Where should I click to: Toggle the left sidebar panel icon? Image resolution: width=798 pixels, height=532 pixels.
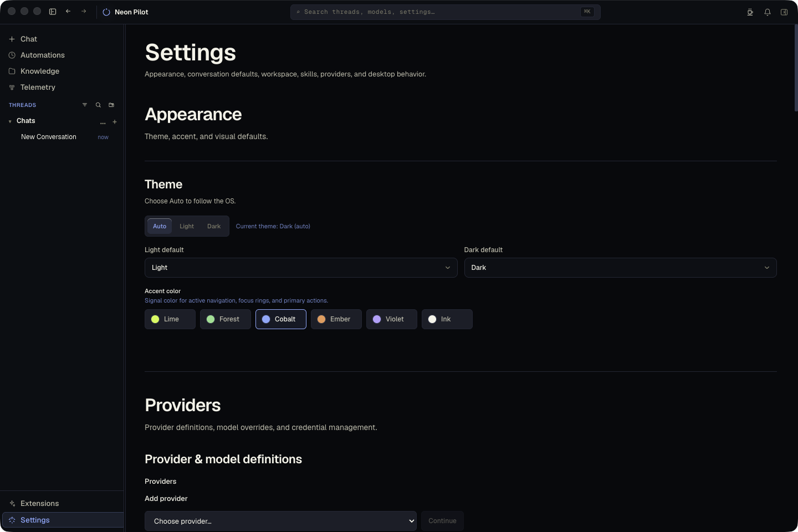[x=53, y=12]
